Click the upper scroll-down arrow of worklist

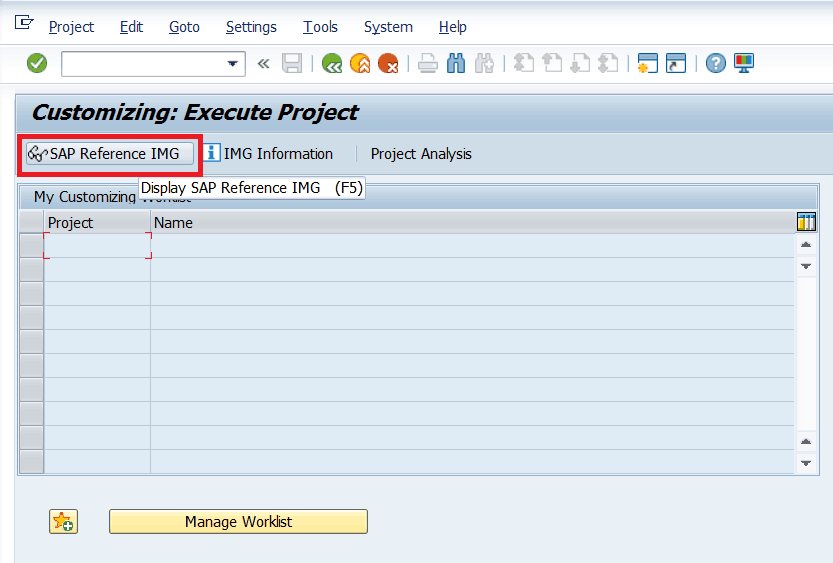[x=806, y=266]
